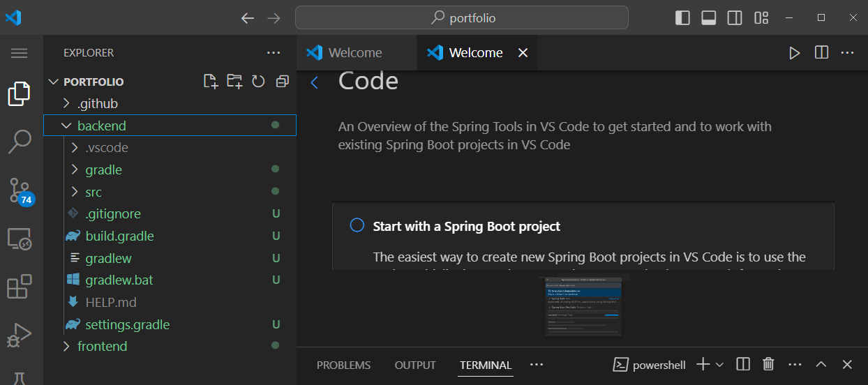Open the gradlew file
The width and height of the screenshot is (868, 385).
pyautogui.click(x=170, y=258)
